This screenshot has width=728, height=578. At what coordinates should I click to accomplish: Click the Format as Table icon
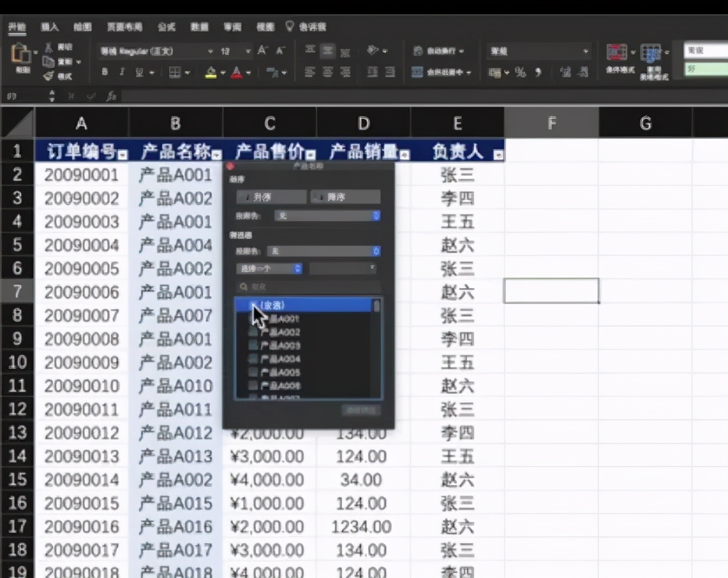[x=651, y=53]
